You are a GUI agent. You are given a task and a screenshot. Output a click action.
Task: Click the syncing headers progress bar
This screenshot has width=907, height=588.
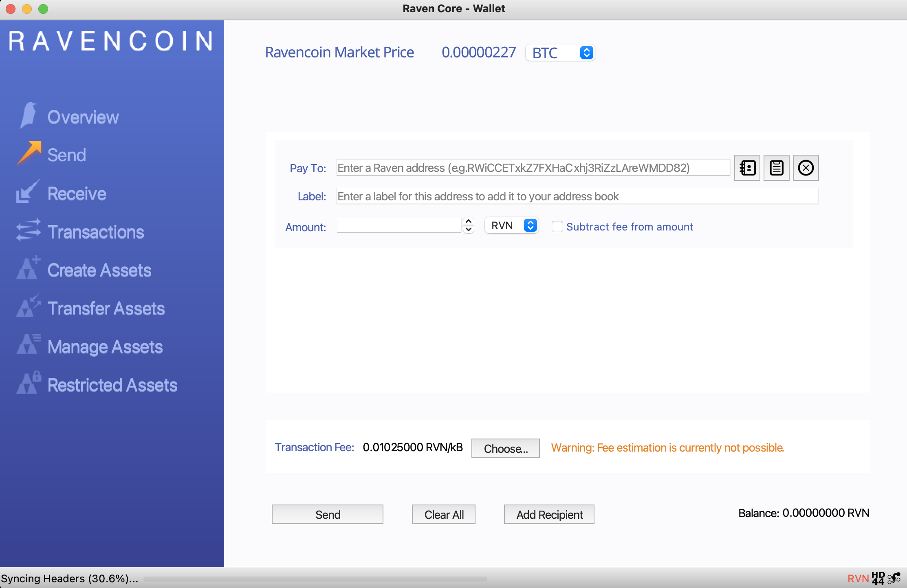pos(316,579)
